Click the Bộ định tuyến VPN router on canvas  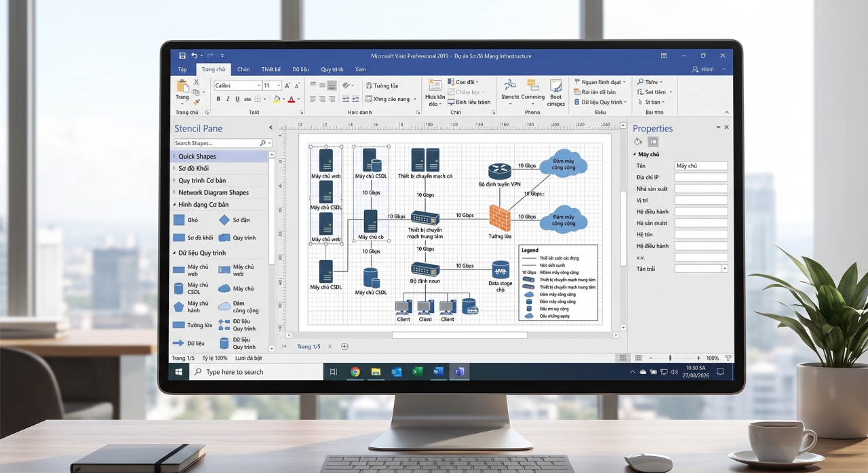click(x=499, y=171)
